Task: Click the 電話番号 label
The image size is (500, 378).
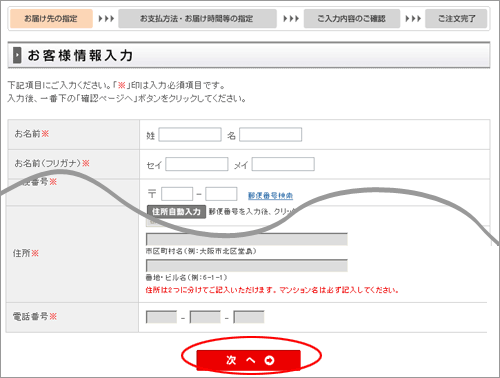Action: tap(35, 316)
